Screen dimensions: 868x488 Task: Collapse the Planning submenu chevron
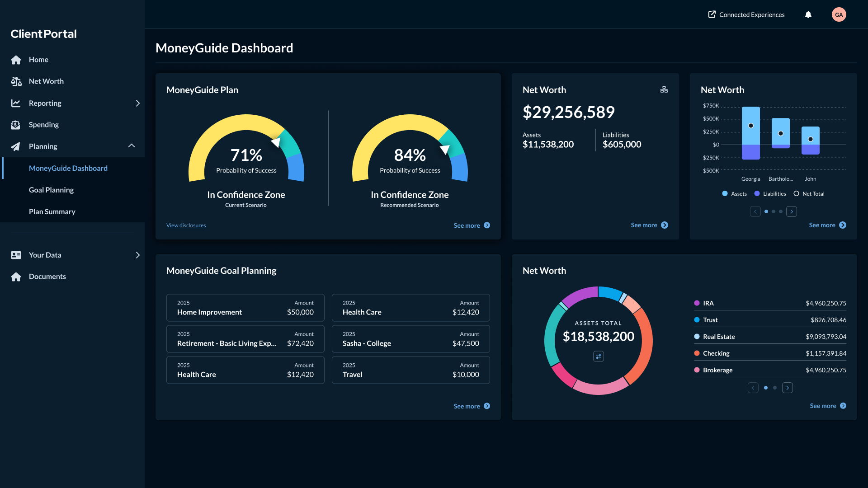132,145
